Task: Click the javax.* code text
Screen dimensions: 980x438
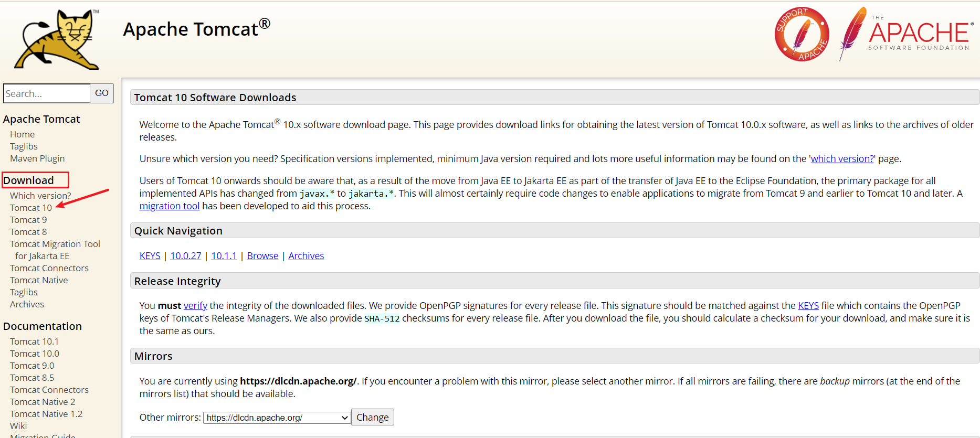Action: pyautogui.click(x=317, y=194)
